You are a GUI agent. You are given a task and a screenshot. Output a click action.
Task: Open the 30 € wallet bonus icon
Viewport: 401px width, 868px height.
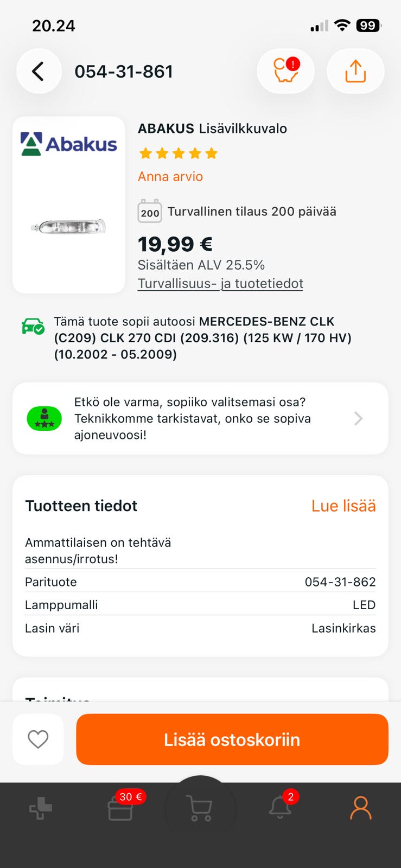(120, 808)
